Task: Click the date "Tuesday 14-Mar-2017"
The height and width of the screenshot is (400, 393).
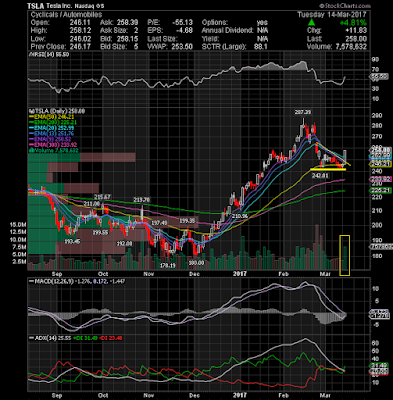Action: 332,15
